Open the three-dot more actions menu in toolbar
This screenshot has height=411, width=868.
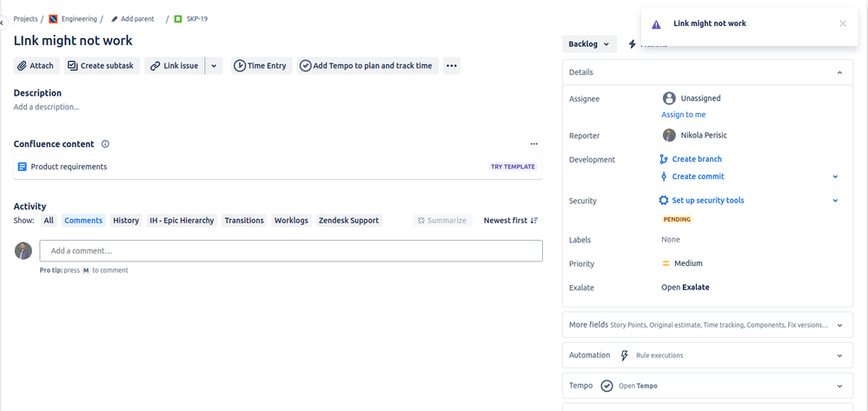click(x=451, y=65)
